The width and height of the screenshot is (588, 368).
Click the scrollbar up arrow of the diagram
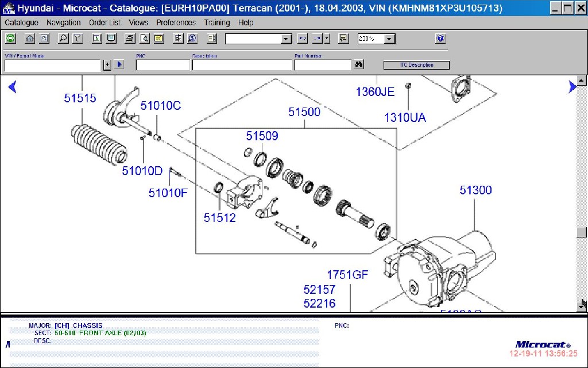(581, 80)
